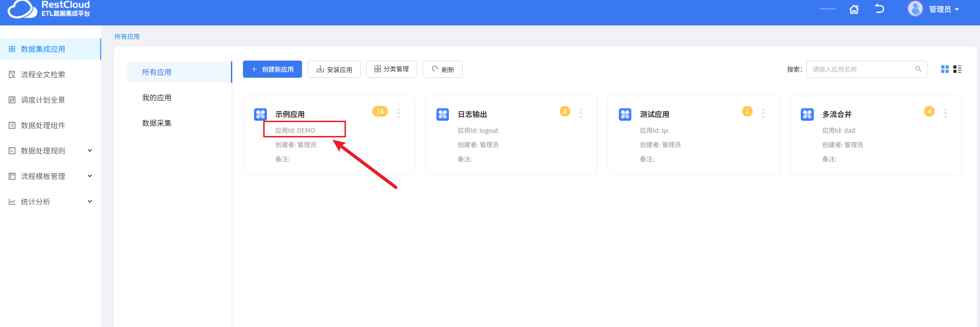The height and width of the screenshot is (327, 980).
Task: Click 数据处理规则 terminal icon
Action: (12, 151)
